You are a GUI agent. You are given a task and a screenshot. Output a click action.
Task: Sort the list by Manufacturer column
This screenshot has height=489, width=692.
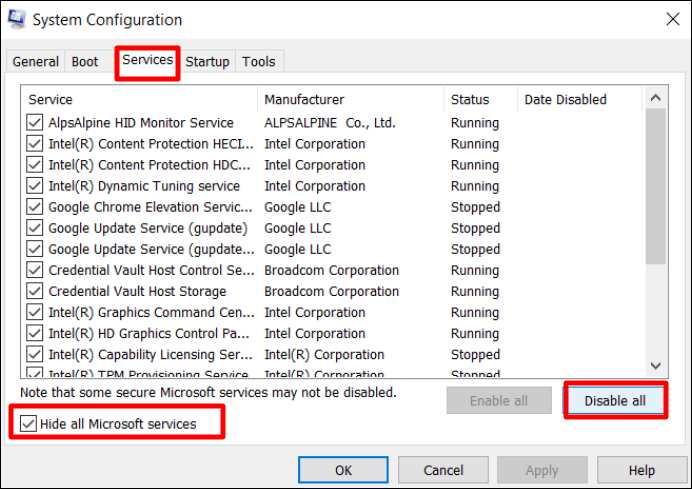pyautogui.click(x=304, y=99)
